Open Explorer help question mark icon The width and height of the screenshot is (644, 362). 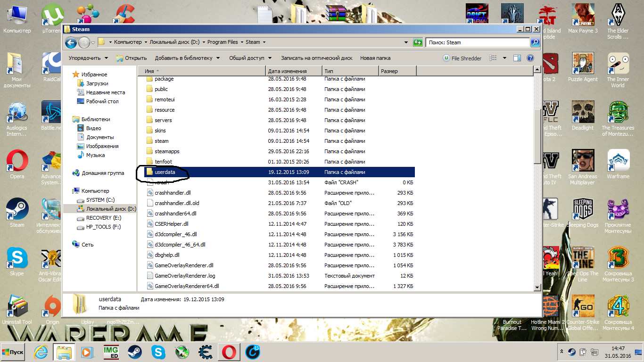530,58
